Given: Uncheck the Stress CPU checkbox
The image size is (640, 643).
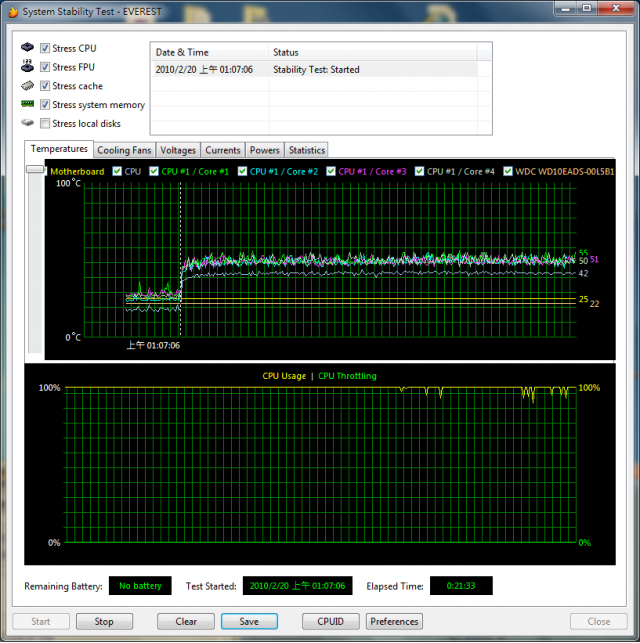Looking at the screenshot, I should tap(45, 48).
